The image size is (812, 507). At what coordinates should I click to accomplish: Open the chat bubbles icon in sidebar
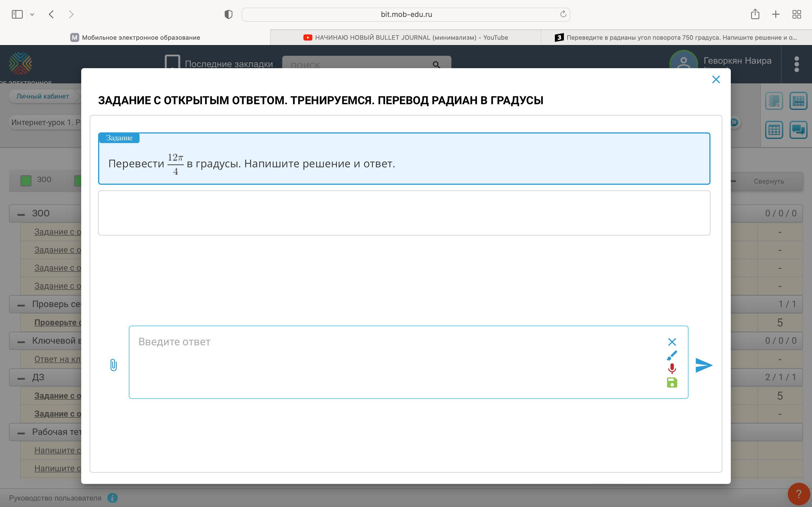point(798,130)
